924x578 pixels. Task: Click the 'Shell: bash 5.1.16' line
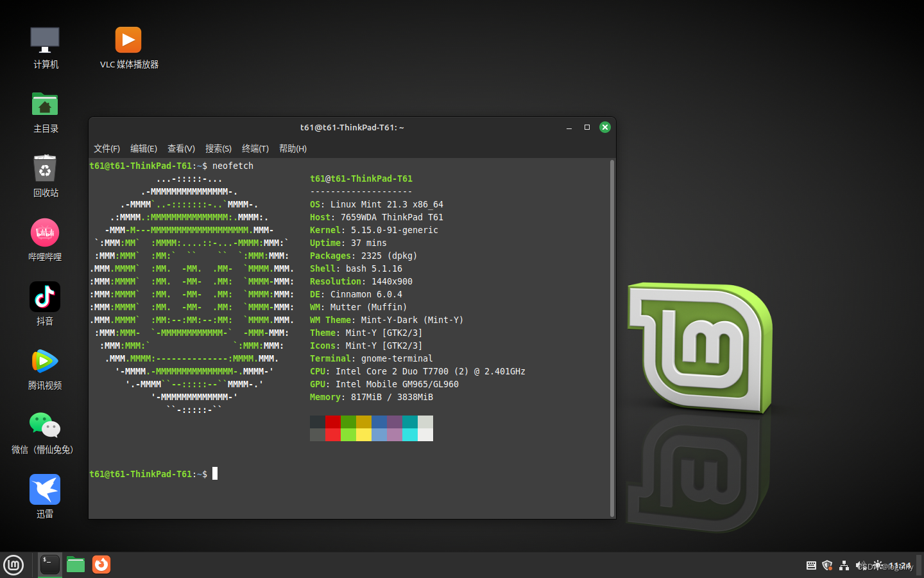tap(356, 268)
